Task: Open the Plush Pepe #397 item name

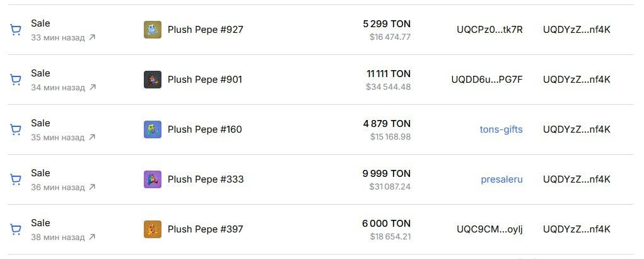Action: click(x=206, y=229)
